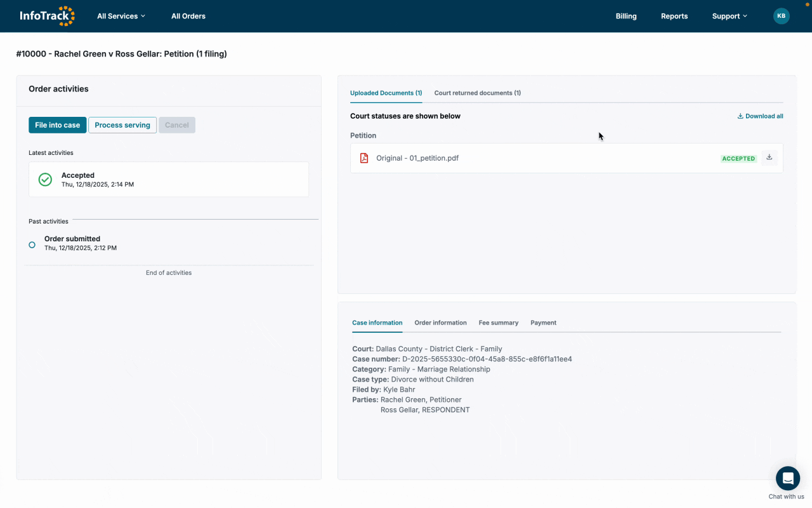The width and height of the screenshot is (812, 508).
Task: Click the 'Latest activities' label
Action: [51, 153]
